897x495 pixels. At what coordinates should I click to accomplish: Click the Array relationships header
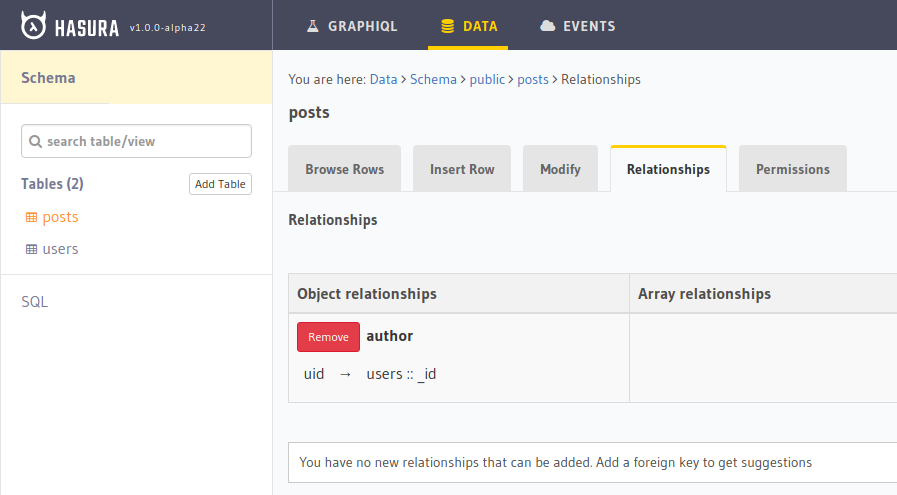click(704, 294)
